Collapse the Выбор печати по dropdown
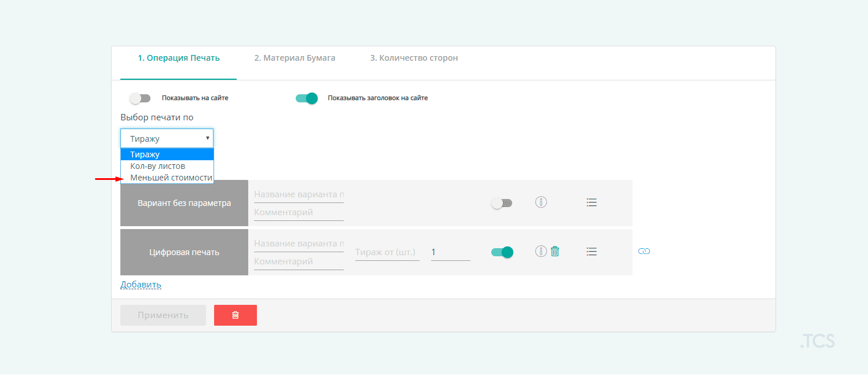868x376 pixels. (x=167, y=138)
